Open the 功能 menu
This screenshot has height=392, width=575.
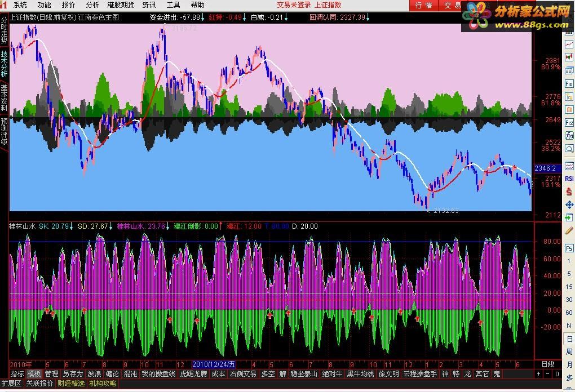44,5
